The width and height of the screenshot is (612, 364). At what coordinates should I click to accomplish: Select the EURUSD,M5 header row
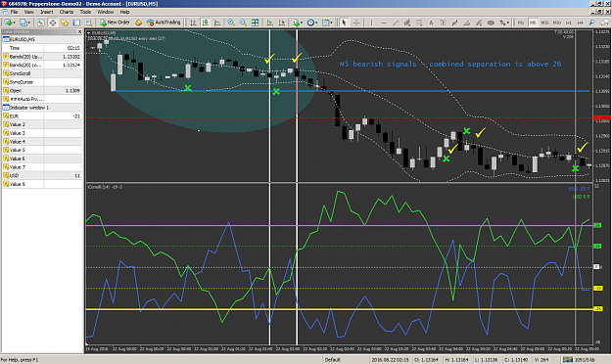pos(42,39)
